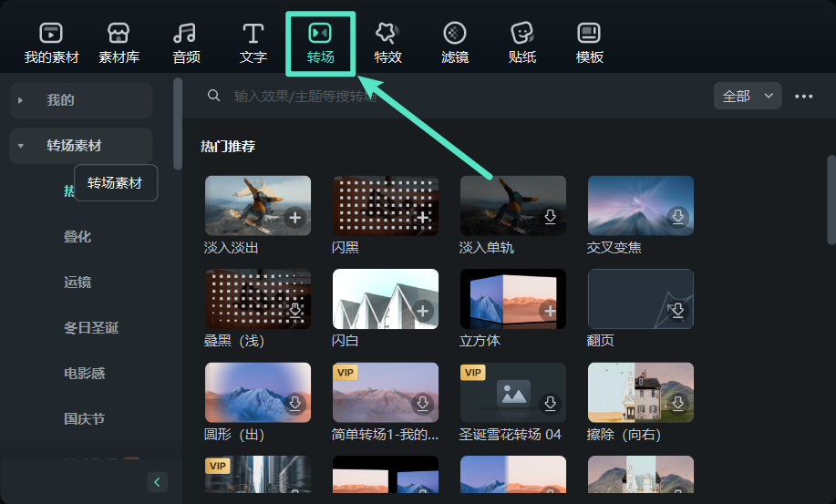This screenshot has width=836, height=504.
Task: Select the 淡入淡出 thumbnail
Action: pos(258,206)
